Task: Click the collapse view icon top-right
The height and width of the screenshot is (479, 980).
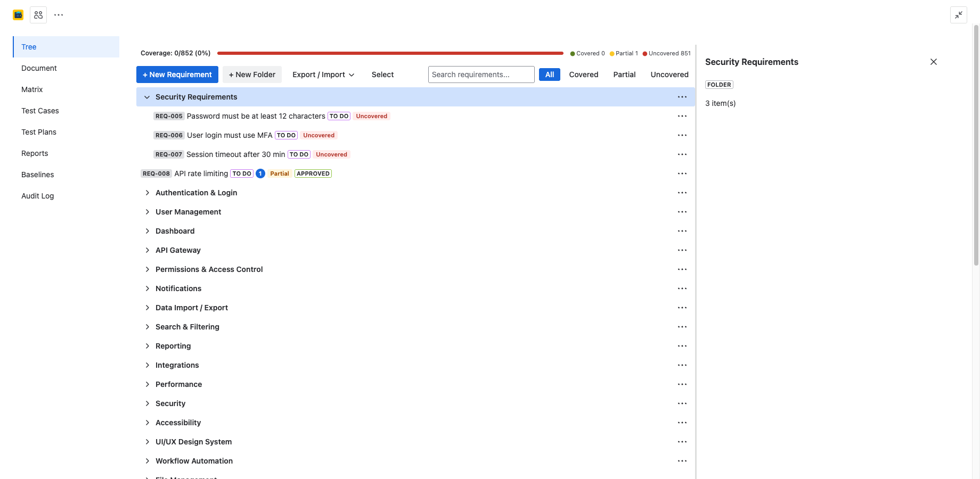Action: click(x=958, y=15)
